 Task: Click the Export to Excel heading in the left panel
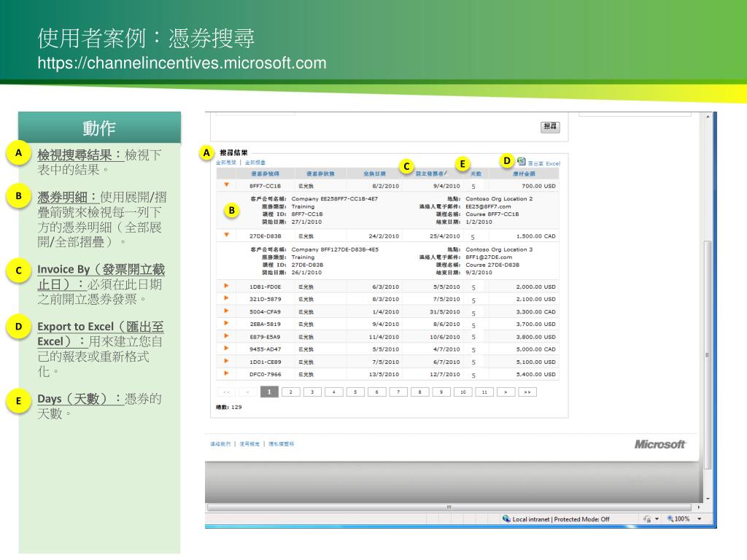101,334
